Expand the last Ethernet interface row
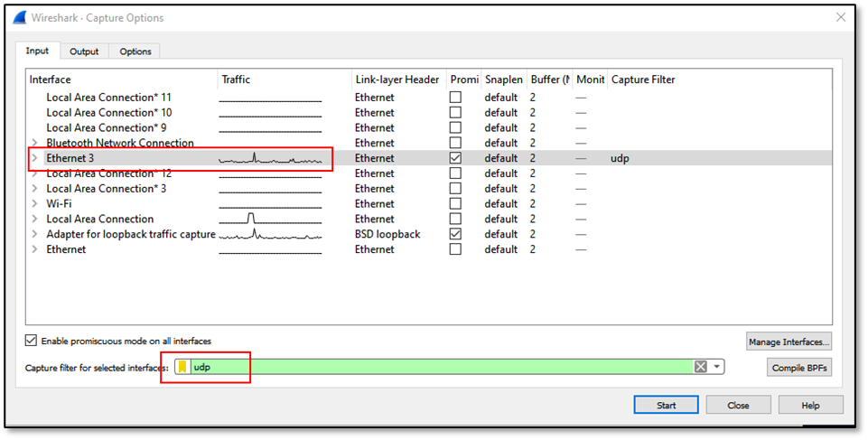The image size is (868, 440). tap(34, 249)
